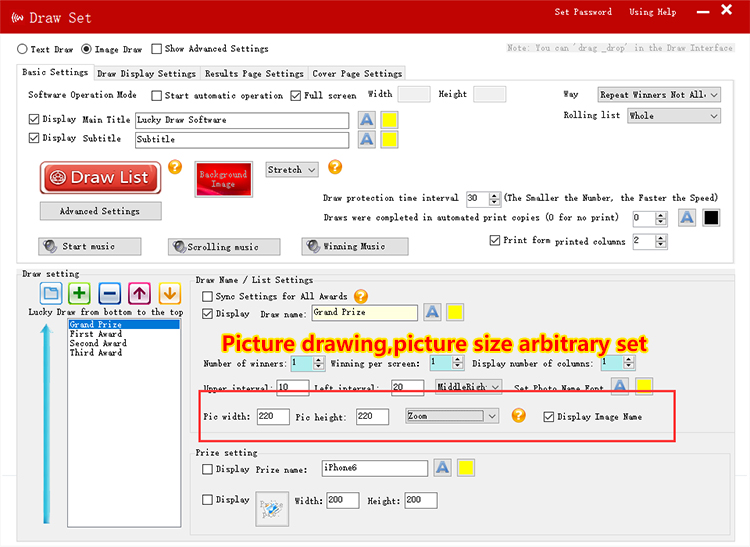
Task: Click the blue folder icon in Draw setting
Action: pyautogui.click(x=51, y=294)
